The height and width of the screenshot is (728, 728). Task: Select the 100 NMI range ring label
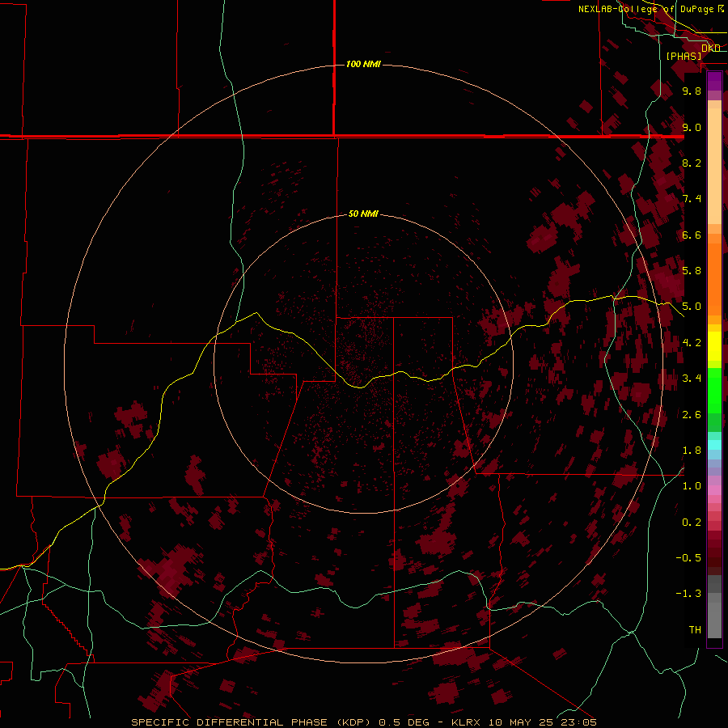pyautogui.click(x=363, y=64)
